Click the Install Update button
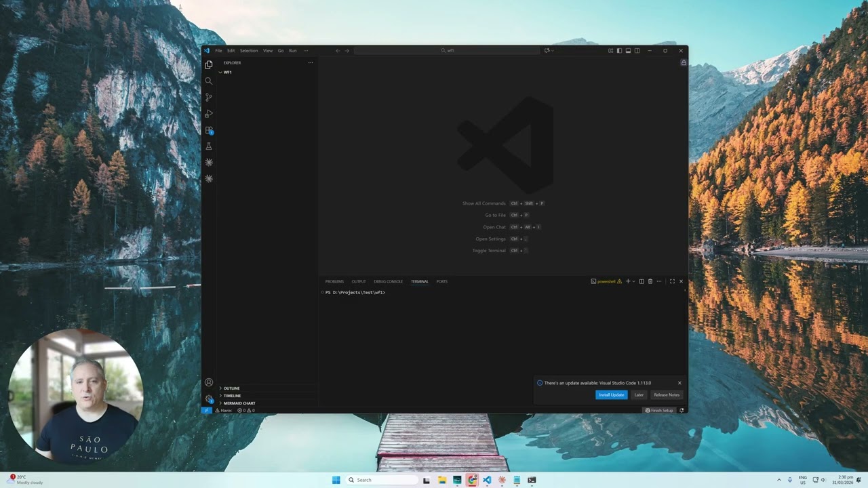Image resolution: width=868 pixels, height=488 pixels. pos(612,394)
